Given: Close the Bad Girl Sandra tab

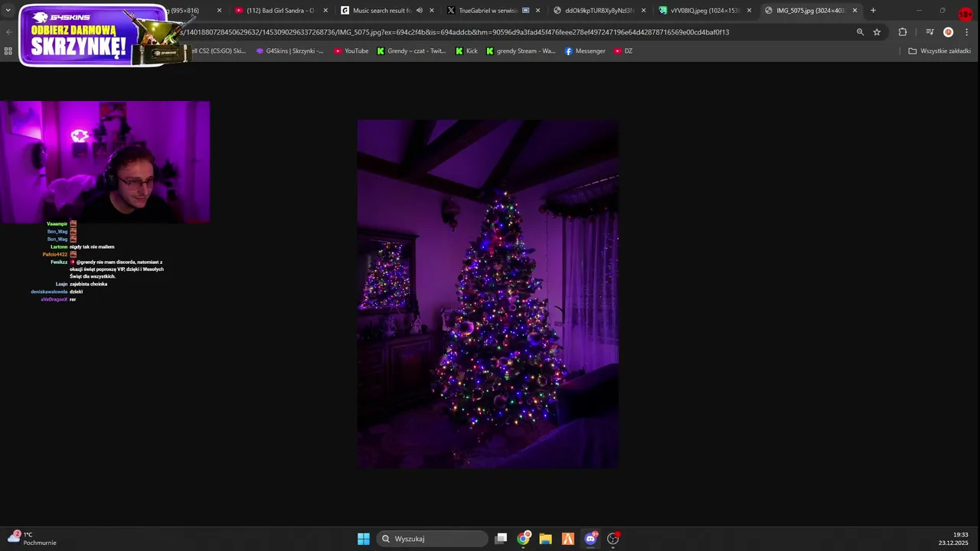Looking at the screenshot, I should tap(325, 11).
